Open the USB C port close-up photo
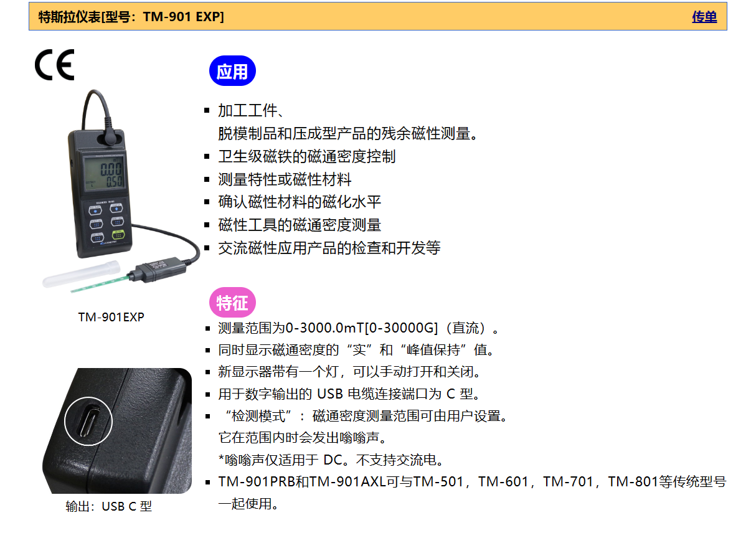This screenshot has height=543, width=756. pyautogui.click(x=117, y=431)
